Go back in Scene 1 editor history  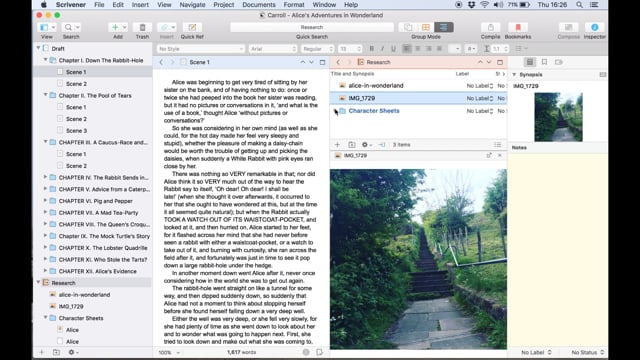161,62
